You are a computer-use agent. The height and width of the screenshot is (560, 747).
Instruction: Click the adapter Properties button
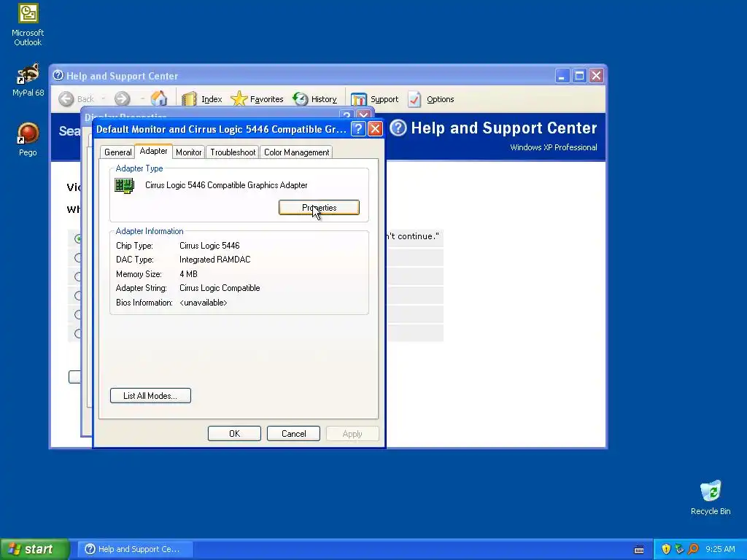coord(320,208)
